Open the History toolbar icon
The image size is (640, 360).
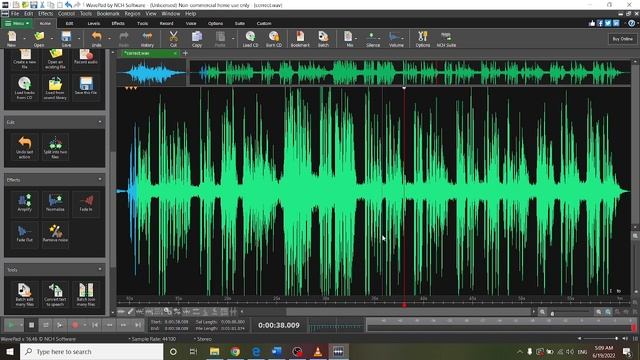147,39
